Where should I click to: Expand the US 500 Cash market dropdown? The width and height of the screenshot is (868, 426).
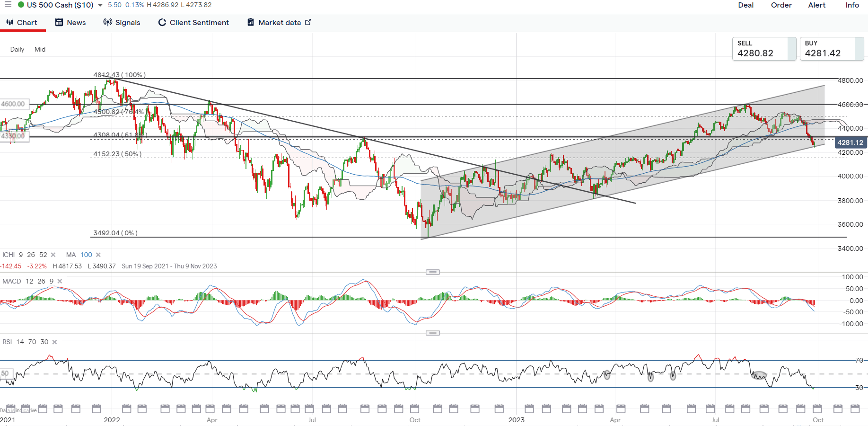[x=100, y=5]
